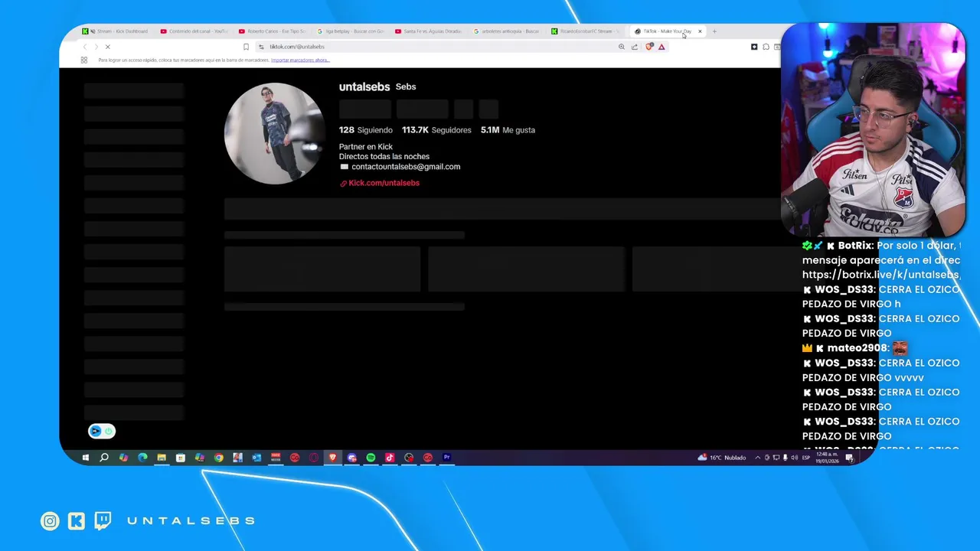Open Discord from the taskbar
The width and height of the screenshot is (980, 551).
coord(352,458)
